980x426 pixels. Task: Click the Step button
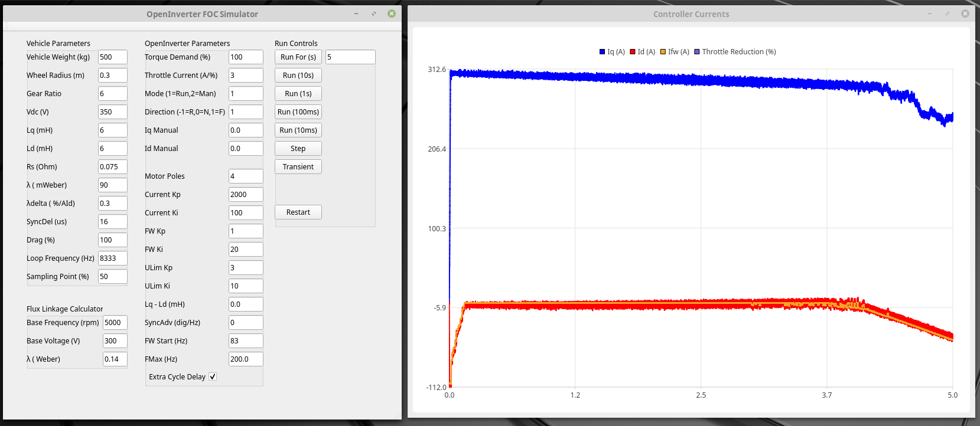click(298, 149)
